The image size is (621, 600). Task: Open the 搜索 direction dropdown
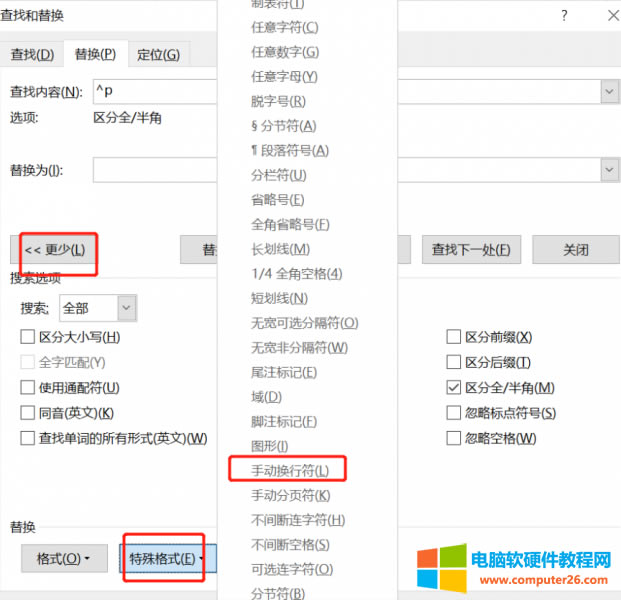click(127, 308)
